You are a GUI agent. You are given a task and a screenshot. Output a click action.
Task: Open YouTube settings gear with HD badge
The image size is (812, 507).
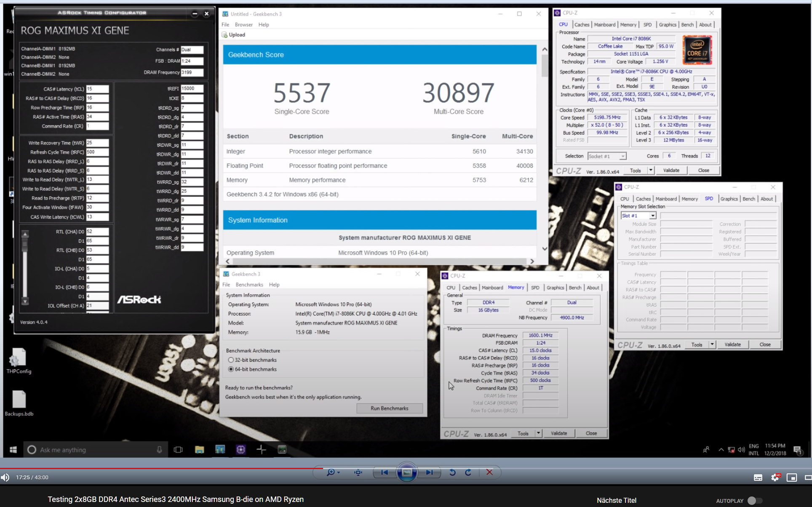(x=775, y=478)
